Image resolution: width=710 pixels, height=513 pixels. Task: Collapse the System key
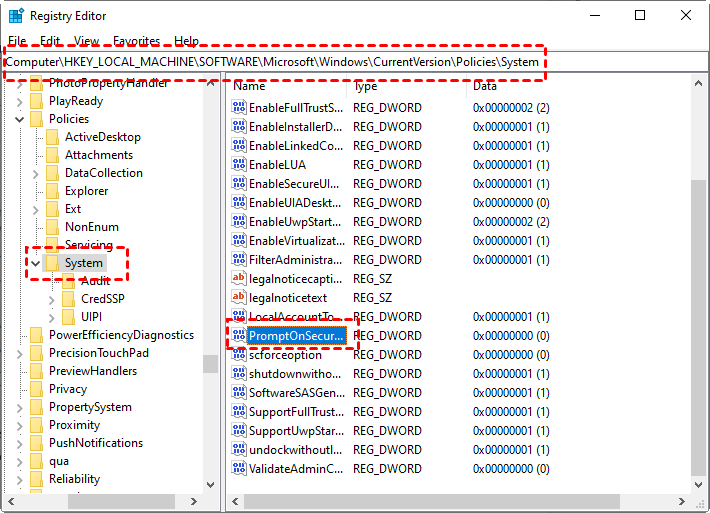[36, 264]
